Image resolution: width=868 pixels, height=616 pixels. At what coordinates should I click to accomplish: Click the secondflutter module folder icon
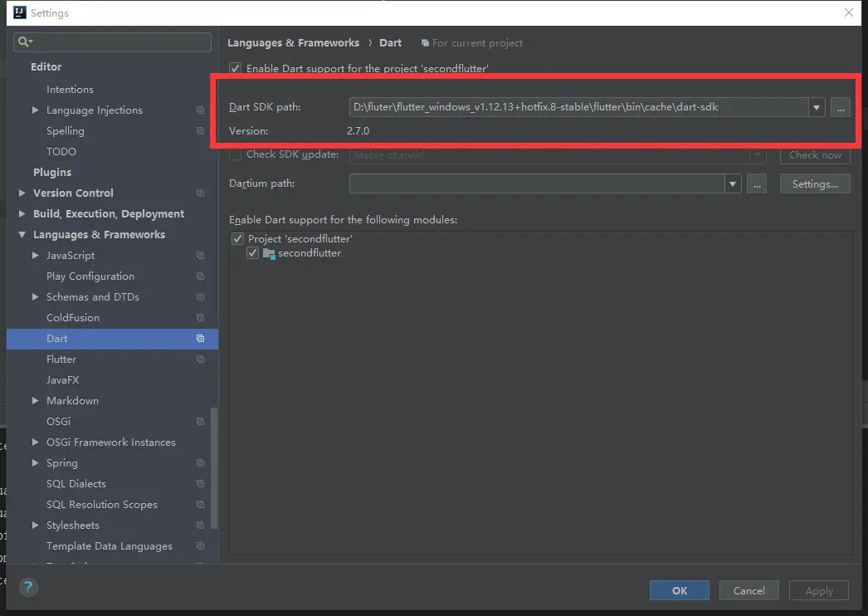coord(269,254)
